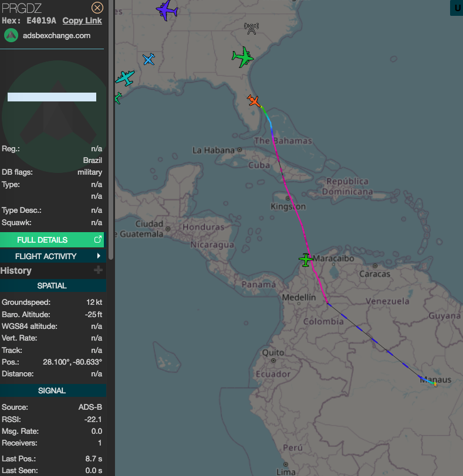
Task: Click the partial teal aircraft at map edge
Action: click(118, 98)
